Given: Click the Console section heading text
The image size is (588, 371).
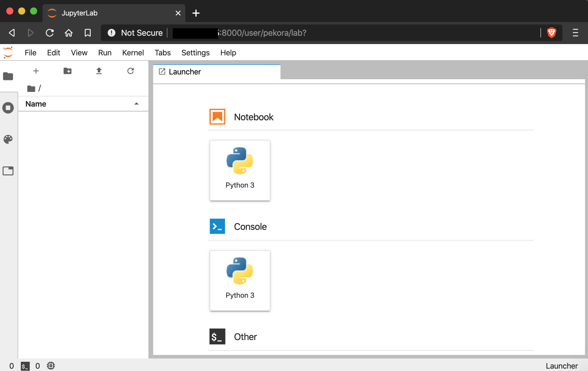Looking at the screenshot, I should 250,227.
